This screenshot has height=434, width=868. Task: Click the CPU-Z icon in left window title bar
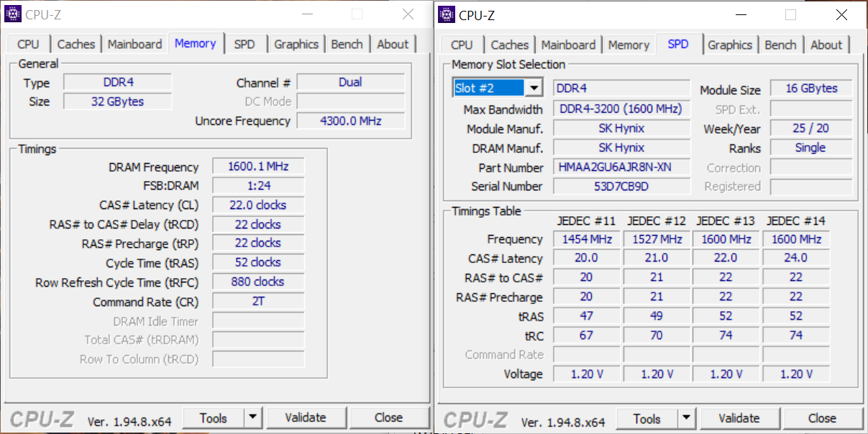click(12, 14)
